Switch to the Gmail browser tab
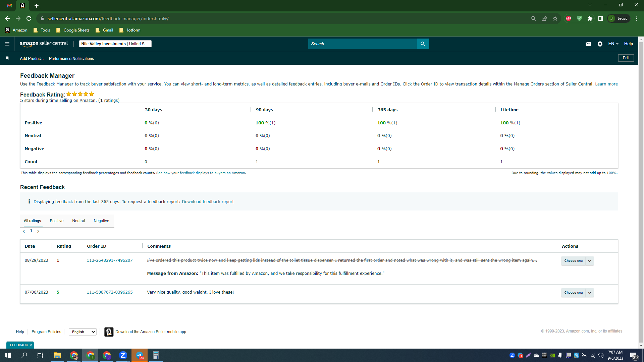This screenshot has height=362, width=644. [9, 6]
